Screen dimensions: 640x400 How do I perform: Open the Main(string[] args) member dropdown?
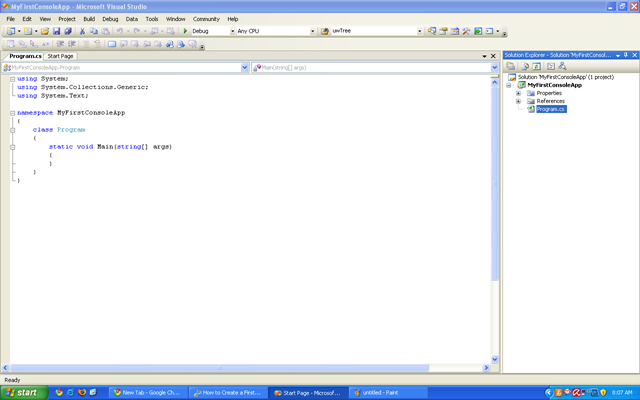tap(495, 68)
